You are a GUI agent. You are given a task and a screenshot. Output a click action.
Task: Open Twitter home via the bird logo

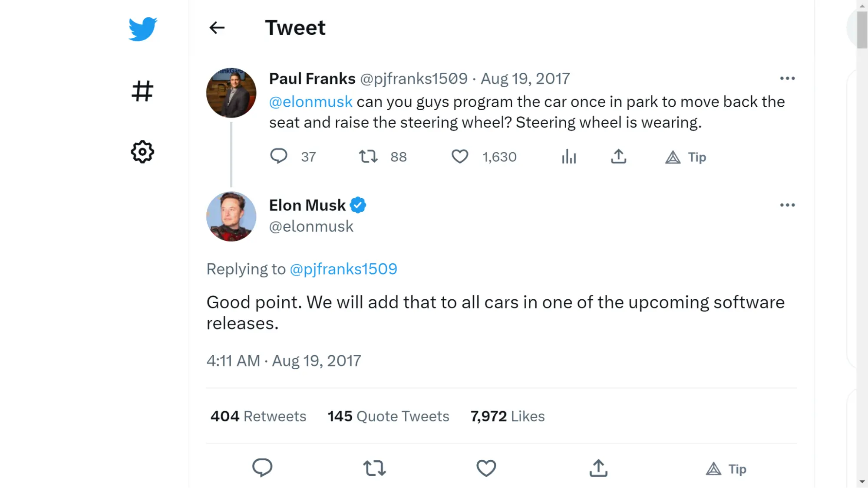pyautogui.click(x=142, y=29)
